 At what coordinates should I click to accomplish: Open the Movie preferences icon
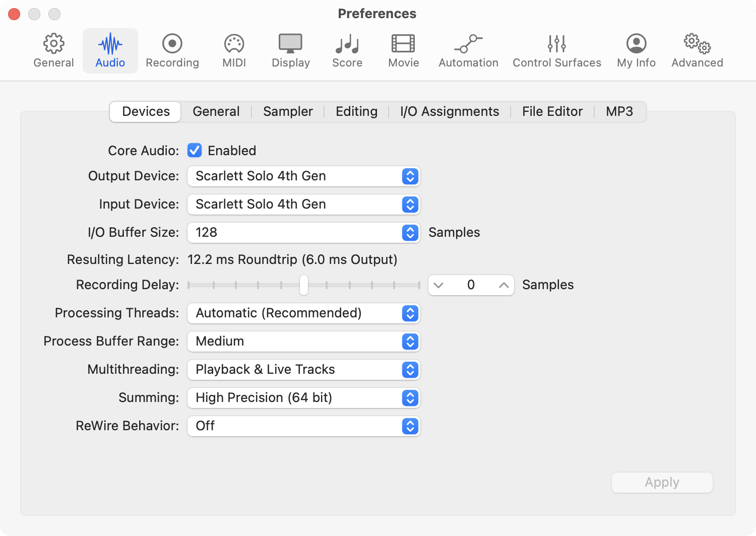403,50
